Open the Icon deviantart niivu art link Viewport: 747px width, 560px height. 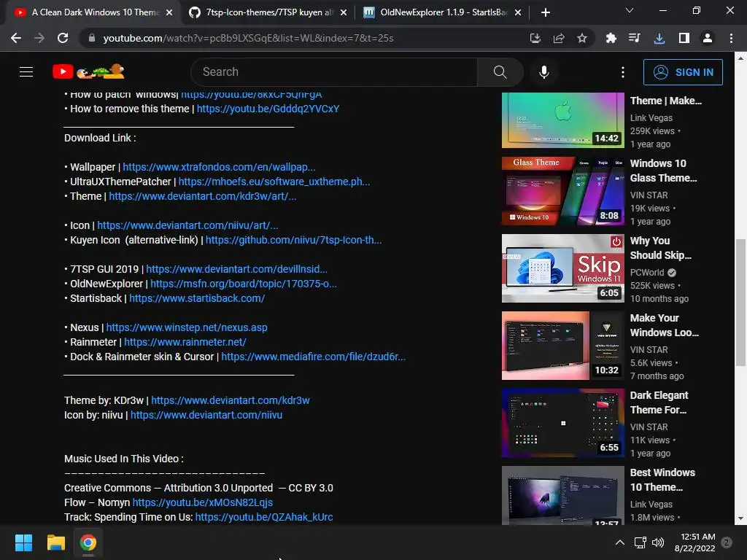pos(187,225)
